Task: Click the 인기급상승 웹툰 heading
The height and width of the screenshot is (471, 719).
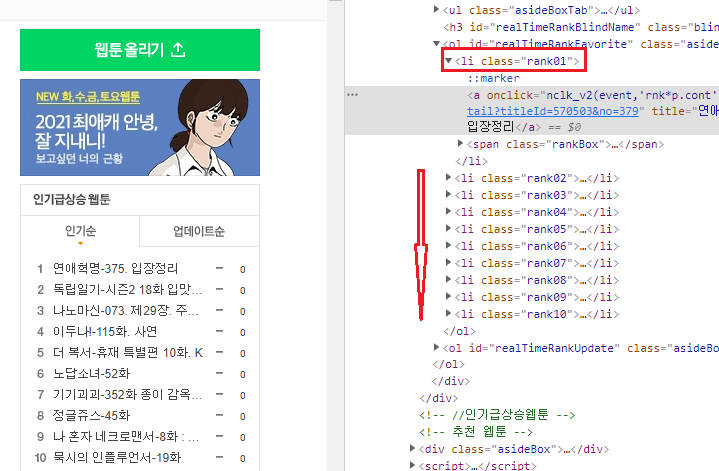Action: click(72, 199)
